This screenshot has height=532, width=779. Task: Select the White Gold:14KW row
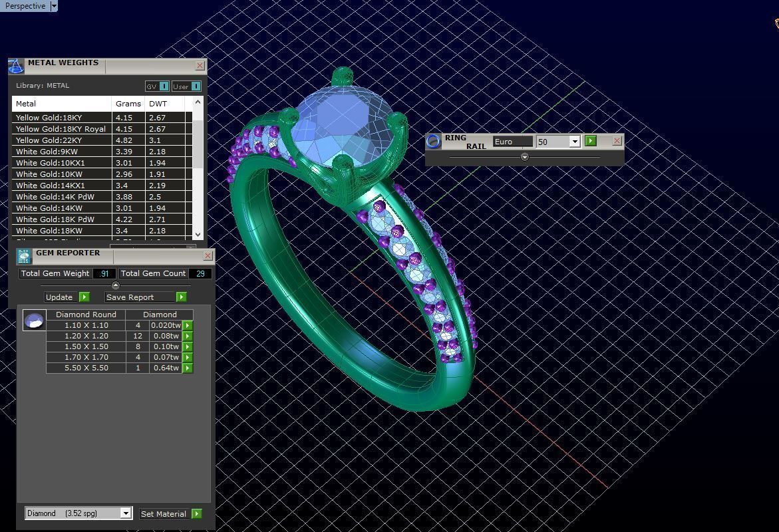coord(102,208)
